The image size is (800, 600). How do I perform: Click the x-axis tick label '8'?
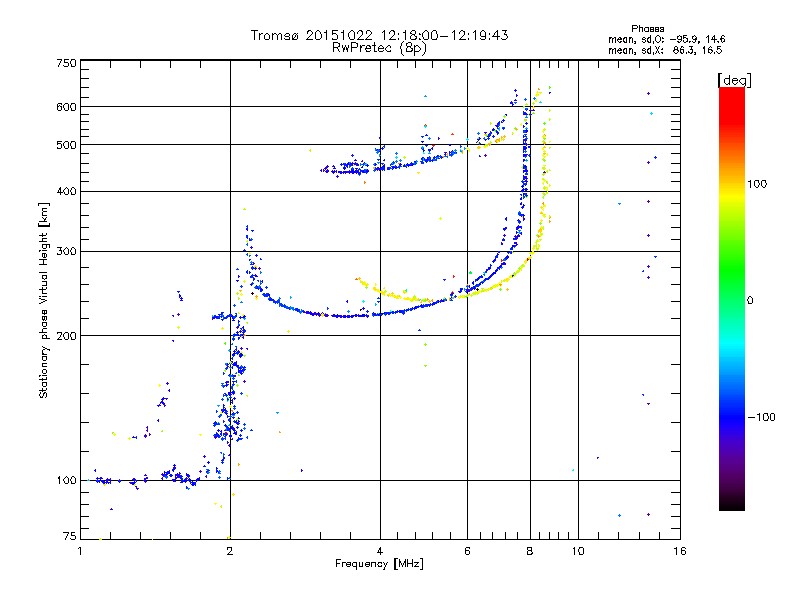tap(530, 551)
